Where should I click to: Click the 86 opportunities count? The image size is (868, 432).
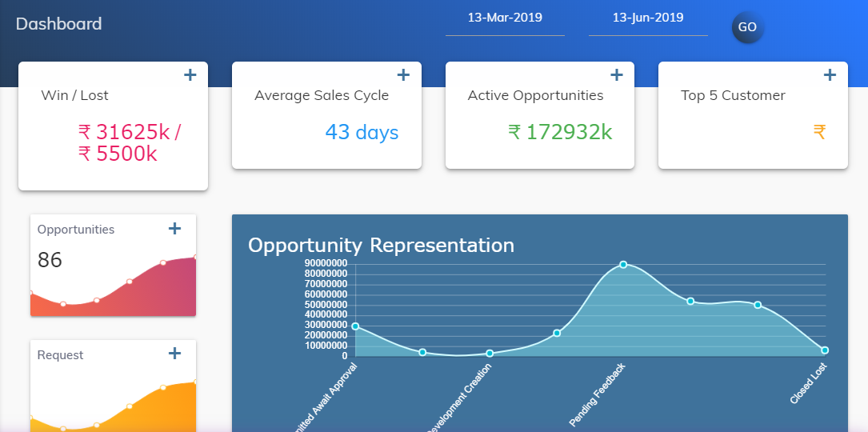50,260
